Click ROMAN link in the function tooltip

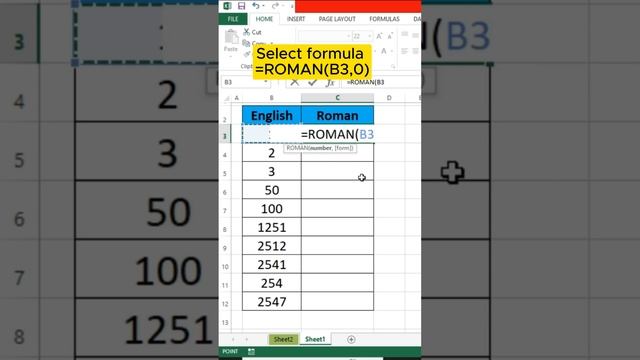(298, 148)
